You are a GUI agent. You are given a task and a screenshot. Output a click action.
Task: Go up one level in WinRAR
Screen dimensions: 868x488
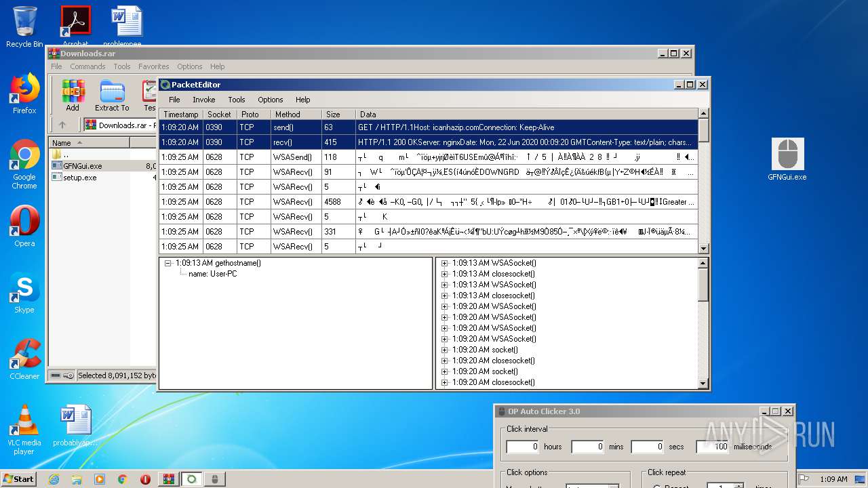point(62,125)
